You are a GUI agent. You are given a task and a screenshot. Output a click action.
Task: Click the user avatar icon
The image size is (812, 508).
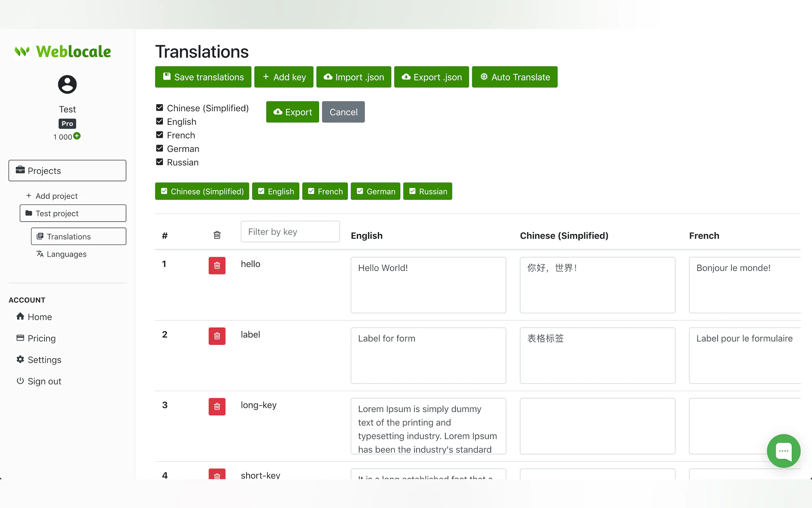pos(67,84)
